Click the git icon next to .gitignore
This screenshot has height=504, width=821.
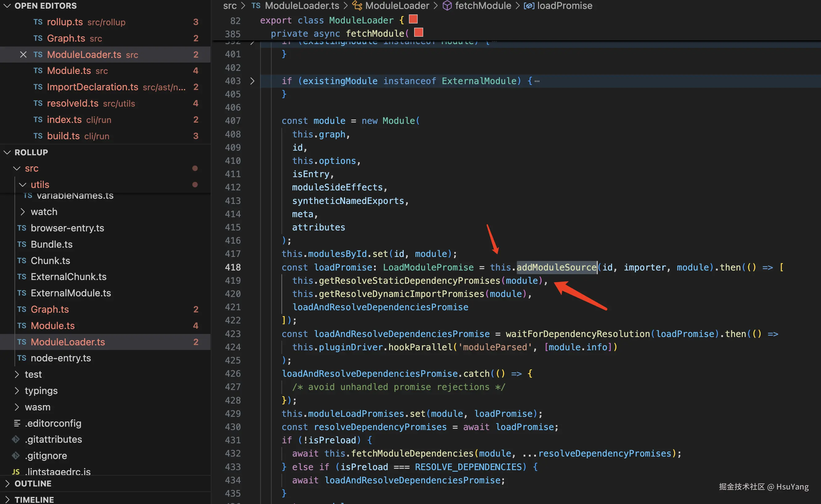pyautogui.click(x=16, y=455)
